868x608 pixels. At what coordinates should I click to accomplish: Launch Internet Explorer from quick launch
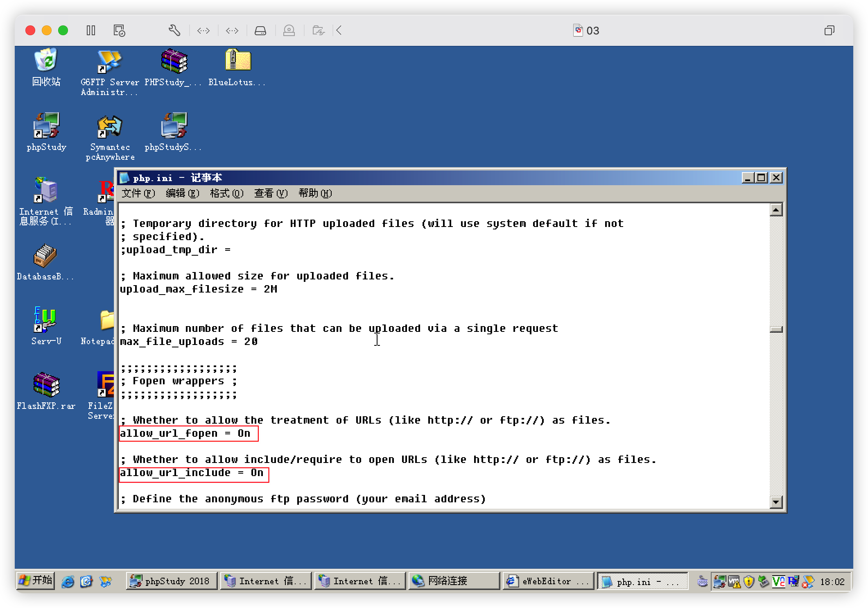tap(68, 581)
